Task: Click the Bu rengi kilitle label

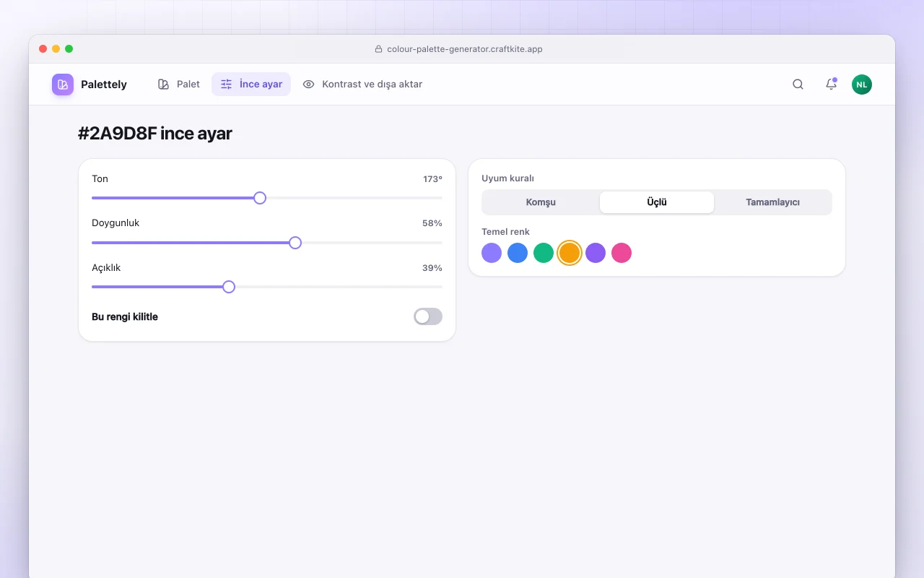Action: point(125,316)
